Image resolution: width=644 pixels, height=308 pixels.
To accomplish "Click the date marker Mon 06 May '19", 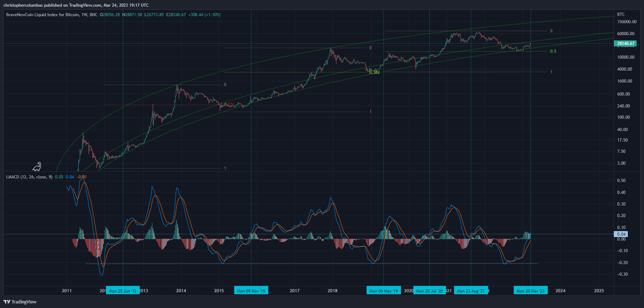I will click(383, 291).
